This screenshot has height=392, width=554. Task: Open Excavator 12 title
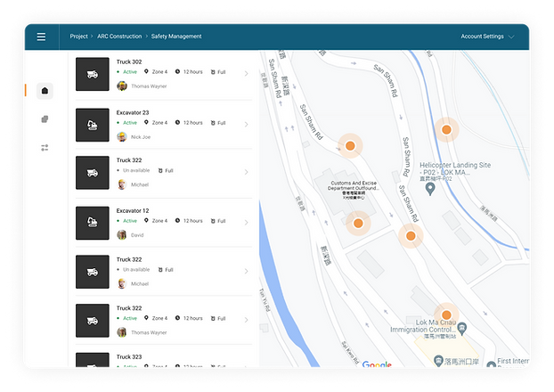coord(133,210)
